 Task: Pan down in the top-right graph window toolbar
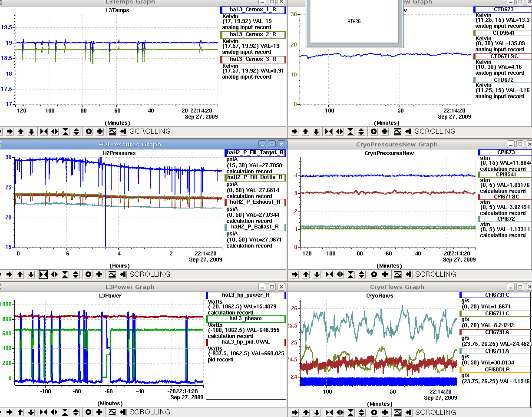click(317, 131)
